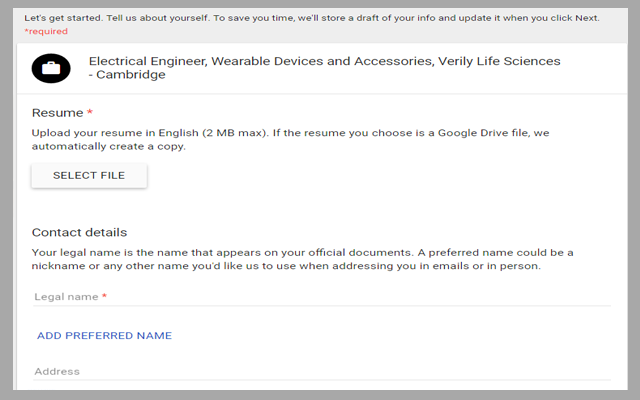Screen dimensions: 640x400
Task: Click the briefcase job icon
Action: (x=51, y=68)
